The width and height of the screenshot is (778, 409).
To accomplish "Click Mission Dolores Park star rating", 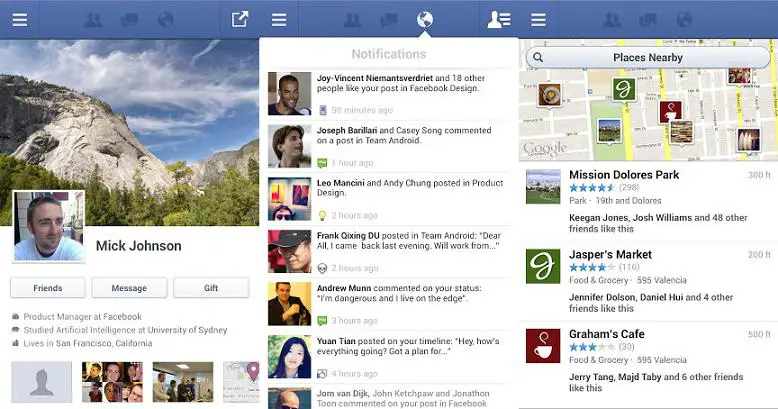I will pos(592,188).
